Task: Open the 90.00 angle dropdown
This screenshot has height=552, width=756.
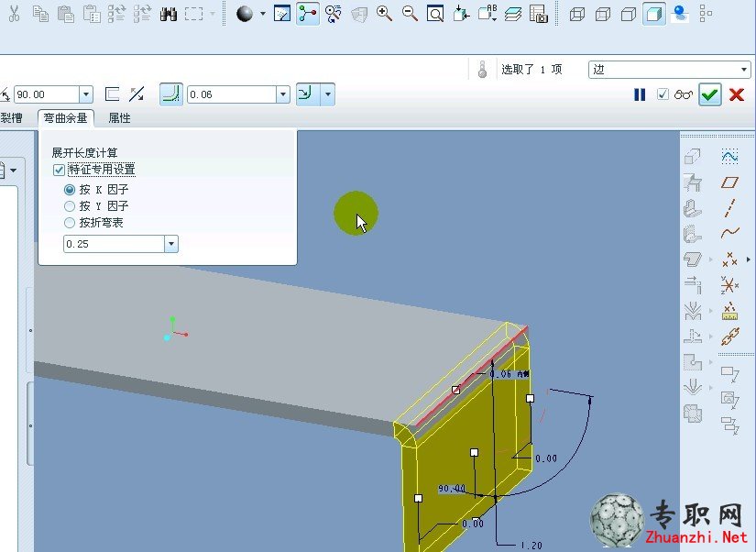Action: click(86, 94)
